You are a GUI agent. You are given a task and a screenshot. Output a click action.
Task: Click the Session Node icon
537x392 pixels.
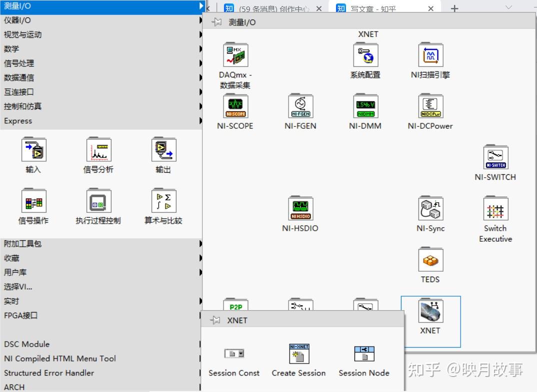pyautogui.click(x=364, y=354)
